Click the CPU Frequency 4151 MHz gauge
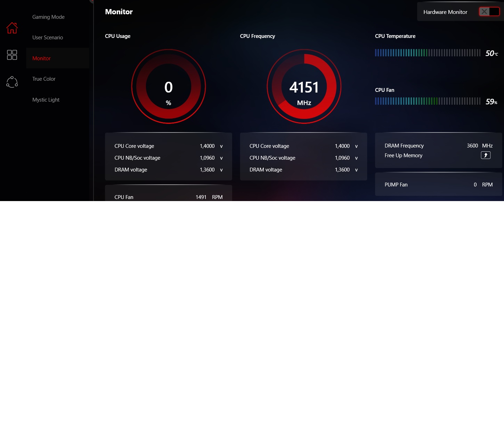 click(x=304, y=86)
